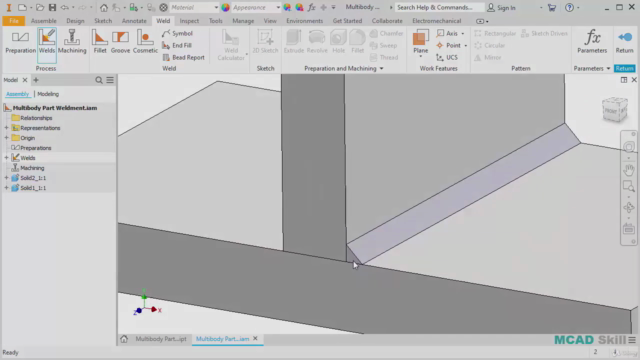
Task: Activate the Pan hand tool in navigation bar
Action: coord(629,169)
